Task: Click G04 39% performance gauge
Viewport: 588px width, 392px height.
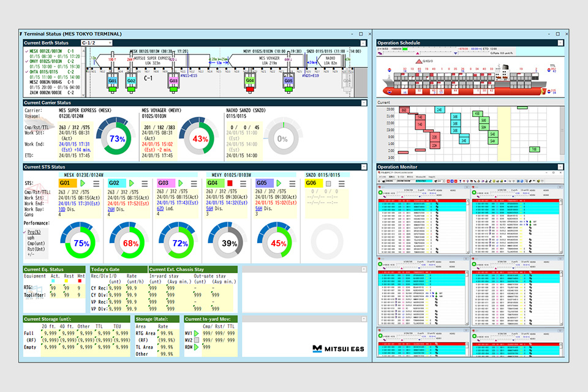Action: [227, 241]
